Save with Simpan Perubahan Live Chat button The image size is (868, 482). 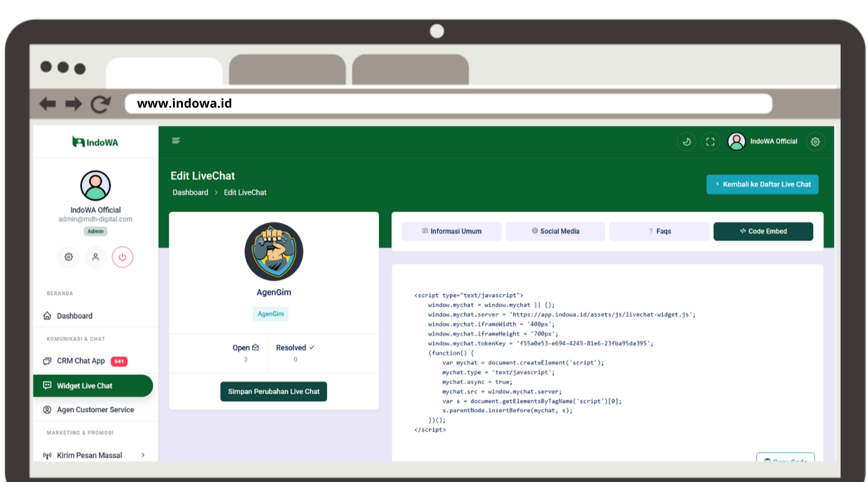(x=274, y=392)
